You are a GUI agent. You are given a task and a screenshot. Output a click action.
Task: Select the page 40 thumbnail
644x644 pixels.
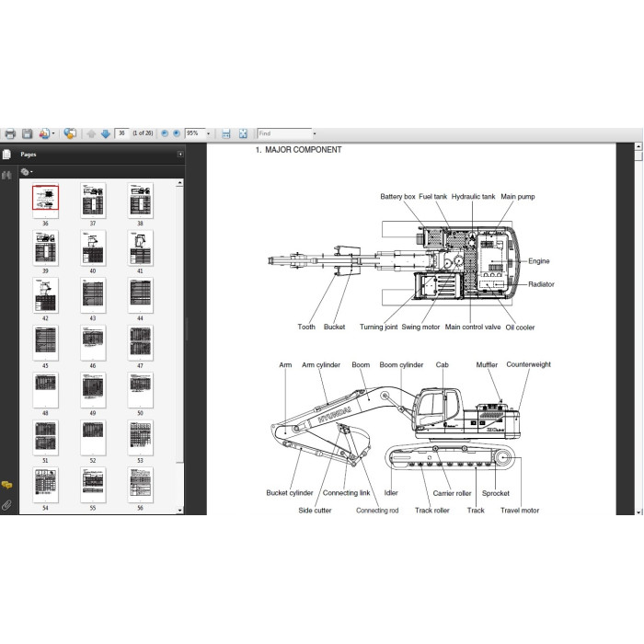93,247
